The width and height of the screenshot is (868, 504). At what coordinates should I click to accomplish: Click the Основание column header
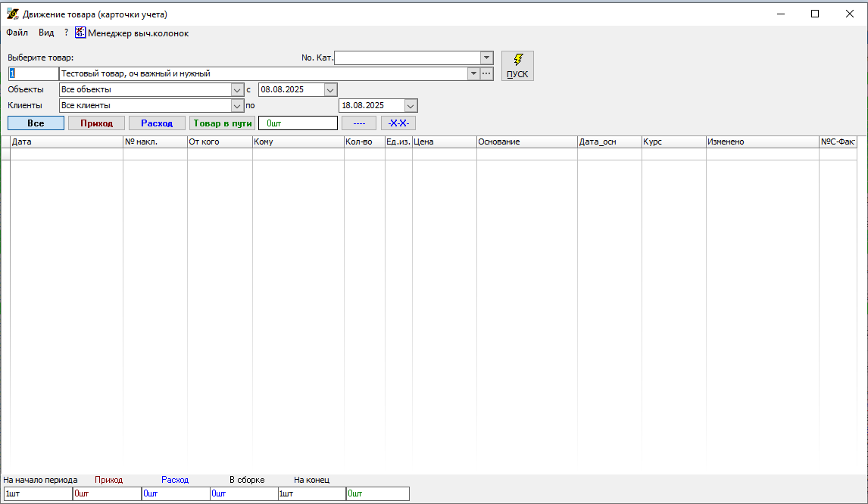coord(526,142)
